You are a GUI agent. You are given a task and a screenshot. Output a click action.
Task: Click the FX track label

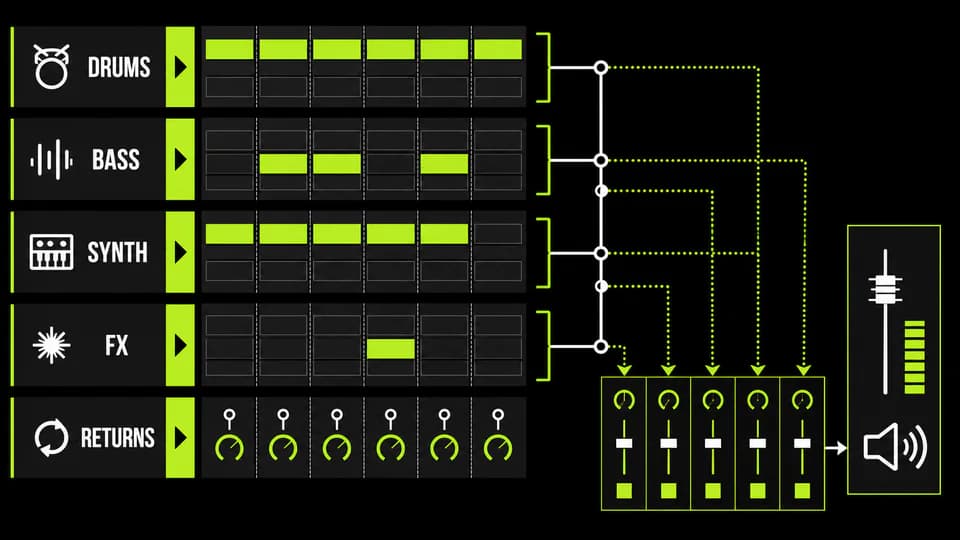tap(116, 345)
